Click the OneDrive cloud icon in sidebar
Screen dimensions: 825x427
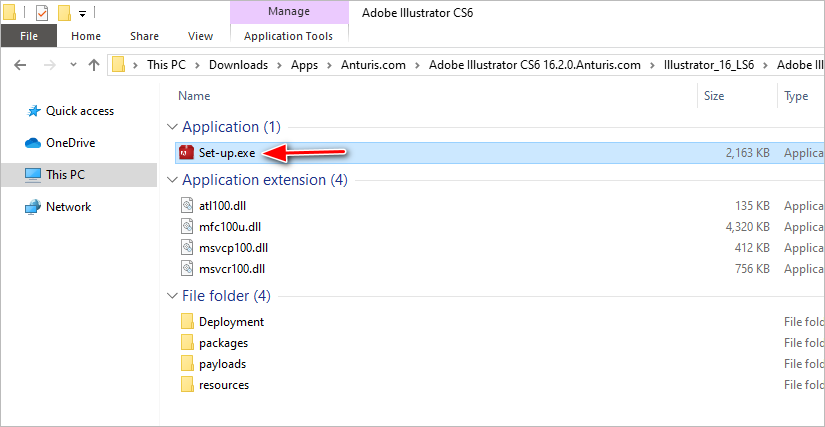point(31,143)
